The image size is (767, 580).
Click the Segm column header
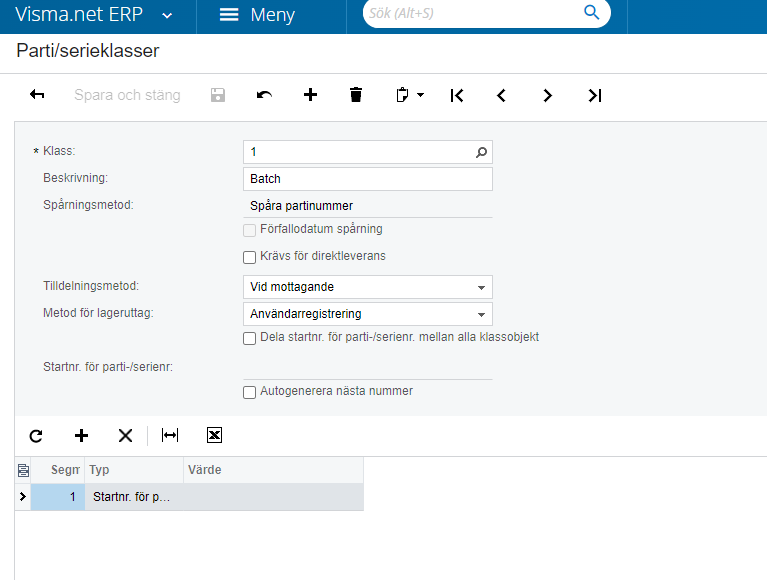pyautogui.click(x=58, y=470)
